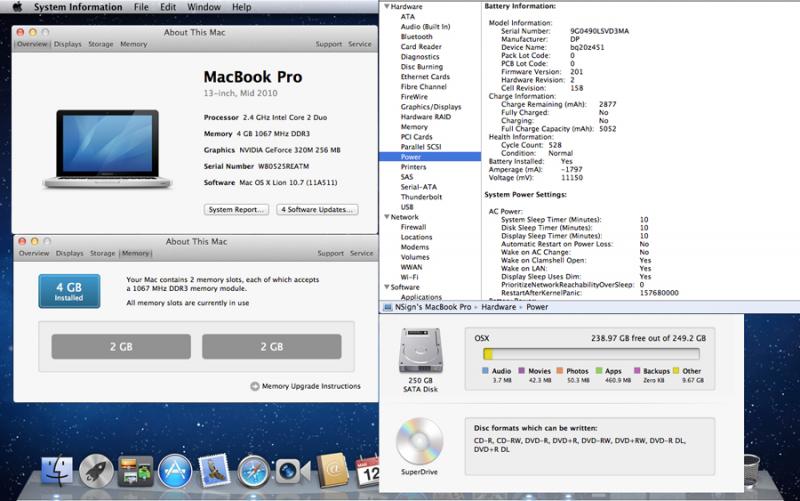Collapse the Network tree section

pos(387,217)
